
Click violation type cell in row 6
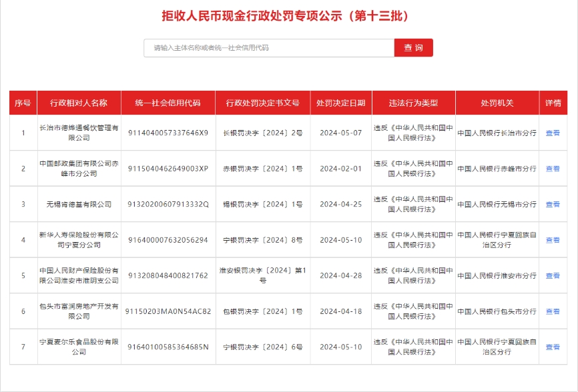(x=413, y=311)
